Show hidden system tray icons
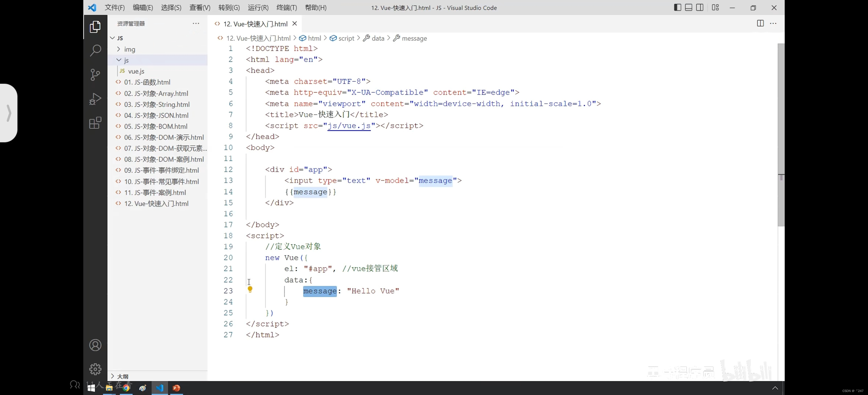 775,388
